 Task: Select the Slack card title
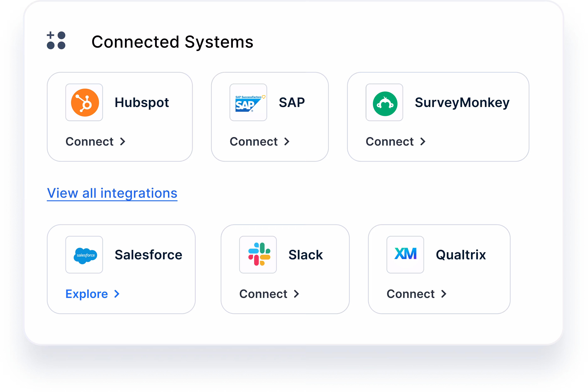306,255
